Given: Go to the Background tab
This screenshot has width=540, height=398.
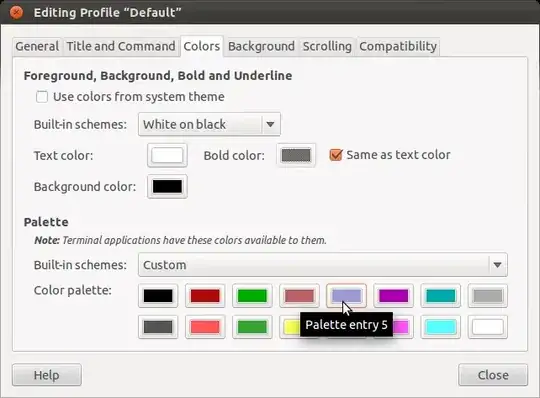Looking at the screenshot, I should pyautogui.click(x=261, y=46).
